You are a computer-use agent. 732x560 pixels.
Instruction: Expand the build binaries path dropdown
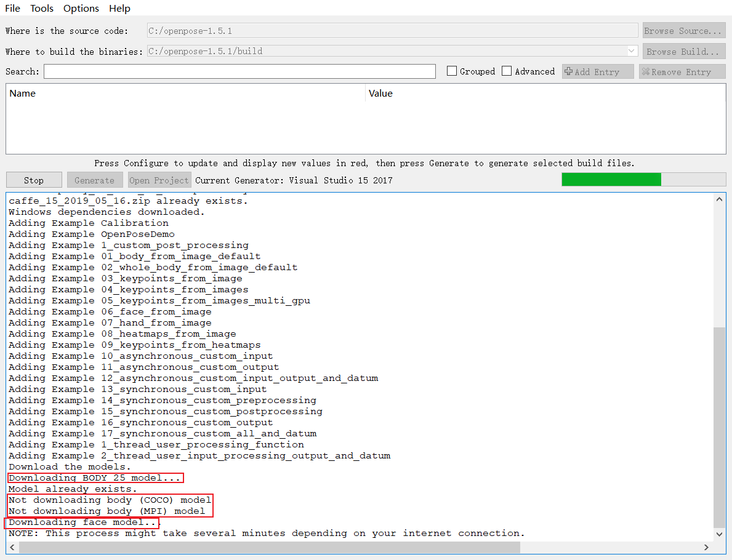(x=631, y=51)
